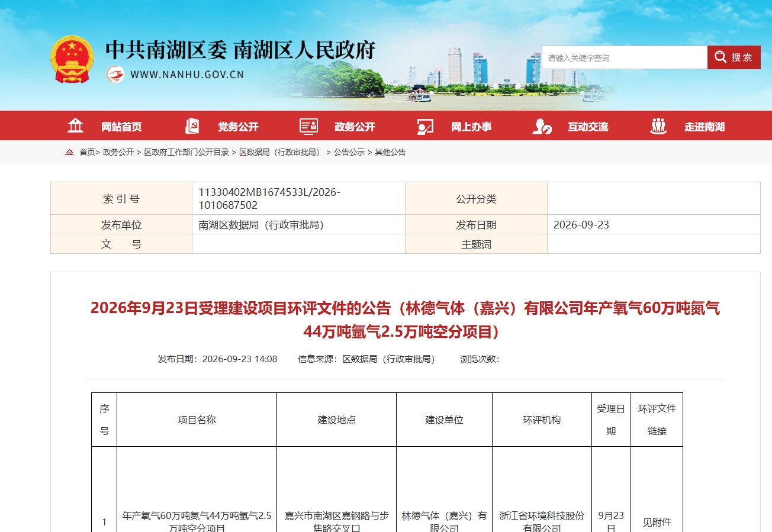772x532 pixels.
Task: Click the 建设地点 column header
Action: [337, 420]
